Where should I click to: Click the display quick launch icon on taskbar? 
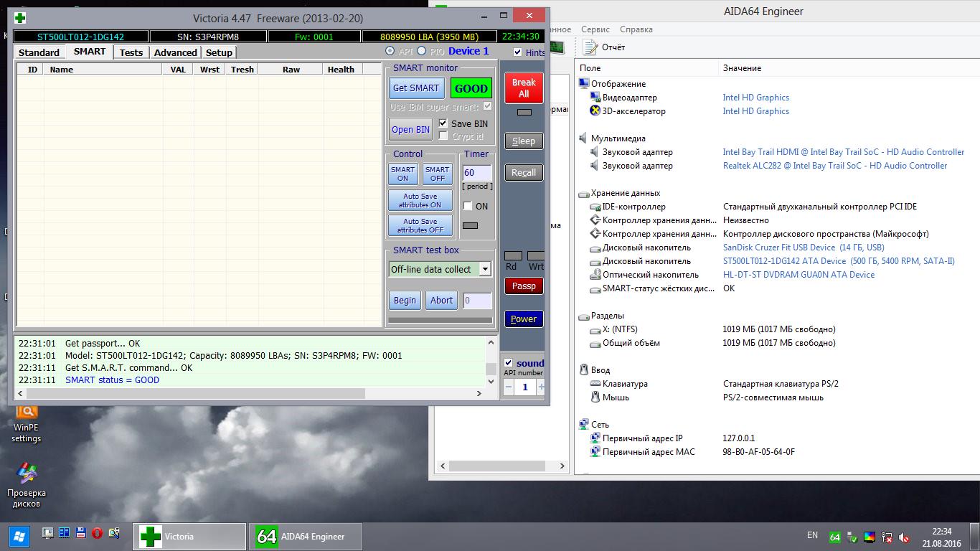click(48, 534)
